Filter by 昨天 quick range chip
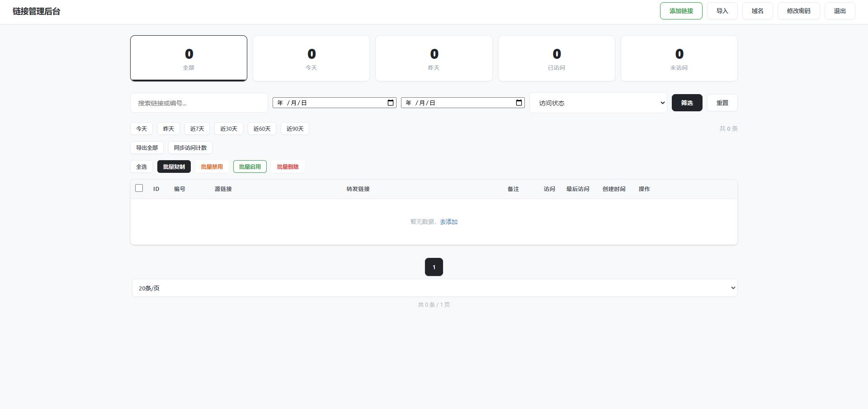The height and width of the screenshot is (409, 868). [x=169, y=128]
